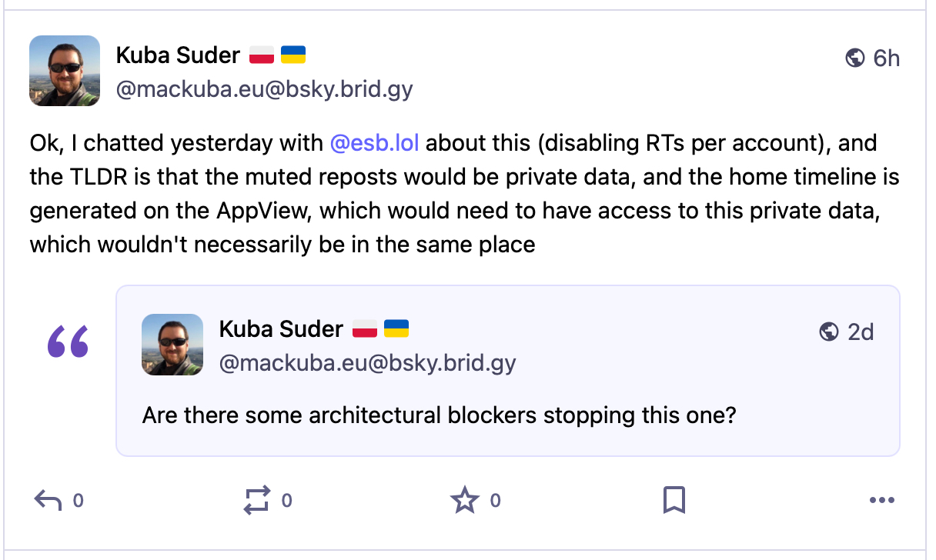Open Kuba Suder's profile from main post name
This screenshot has width=936, height=560.
pos(179,55)
